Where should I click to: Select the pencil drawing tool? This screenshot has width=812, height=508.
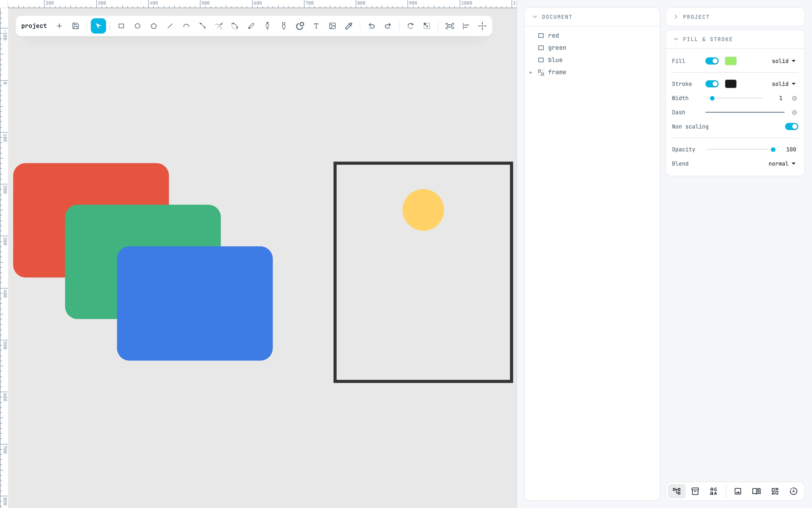tap(251, 26)
